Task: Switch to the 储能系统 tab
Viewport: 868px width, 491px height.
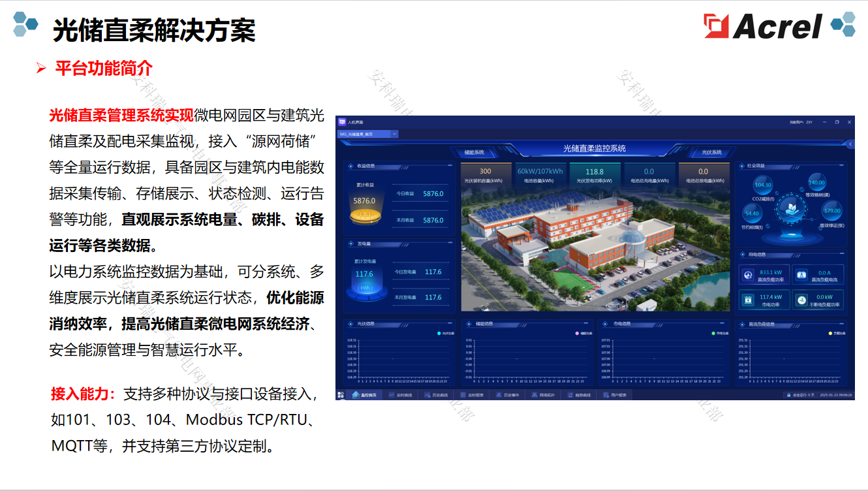Action: tap(474, 151)
